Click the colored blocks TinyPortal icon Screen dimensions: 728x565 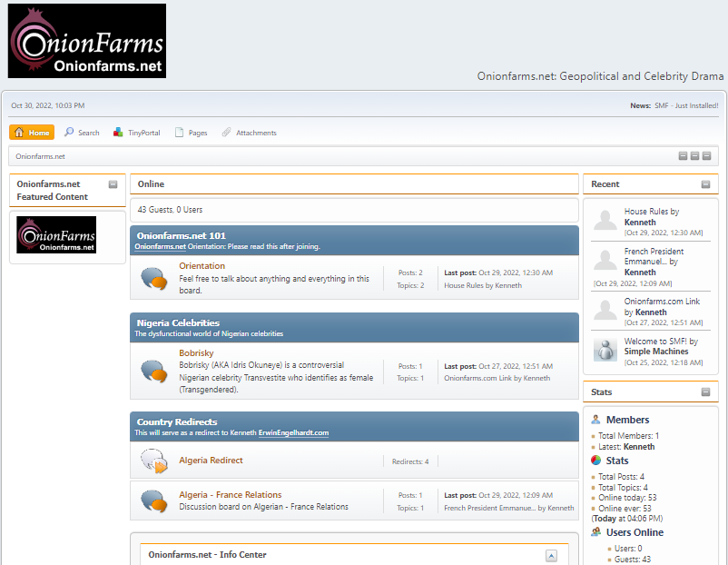click(118, 133)
